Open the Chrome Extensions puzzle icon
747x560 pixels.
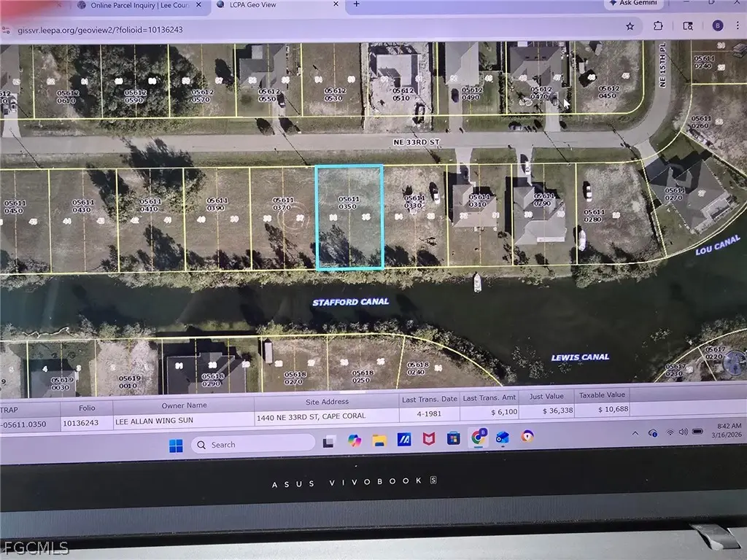click(x=659, y=26)
